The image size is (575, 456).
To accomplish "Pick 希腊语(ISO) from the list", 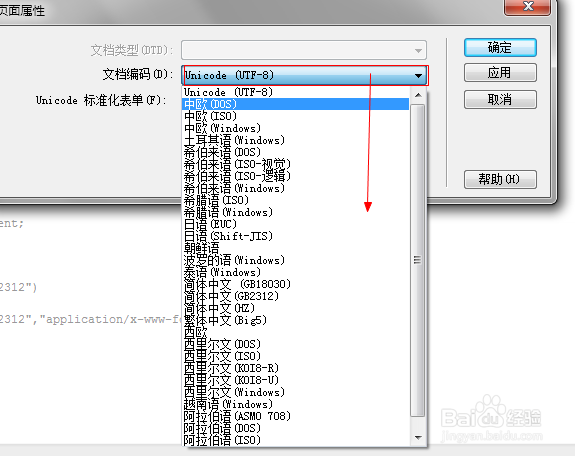I will [296, 200].
